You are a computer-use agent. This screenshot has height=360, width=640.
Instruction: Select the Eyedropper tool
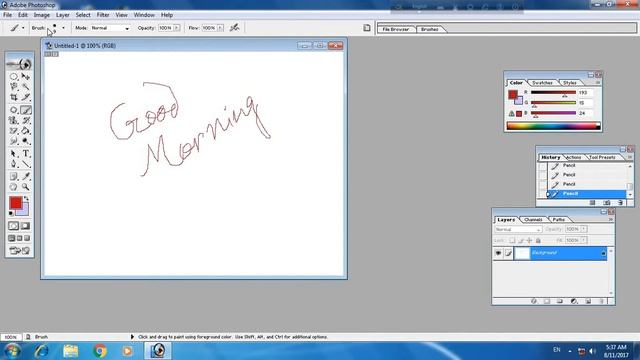click(26, 176)
